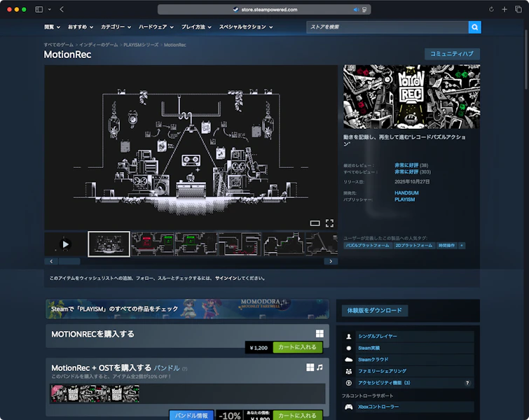Viewport: 529px width, 420px height.
Task: Click the help question mark beside accessibility
Action: coord(467,383)
